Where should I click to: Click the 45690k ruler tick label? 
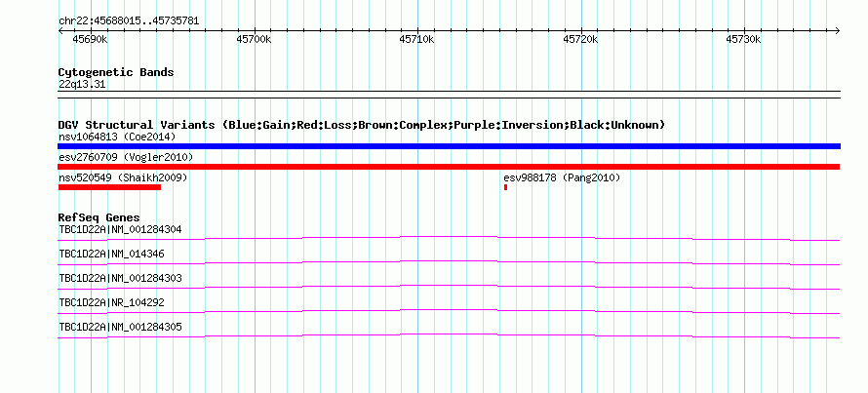pos(90,40)
